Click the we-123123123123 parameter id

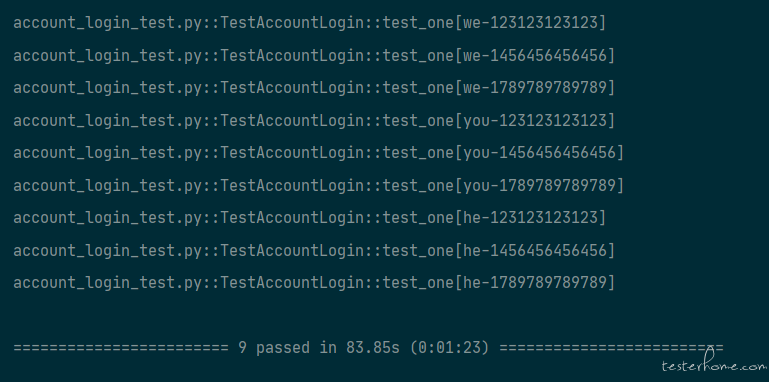click(x=530, y=23)
